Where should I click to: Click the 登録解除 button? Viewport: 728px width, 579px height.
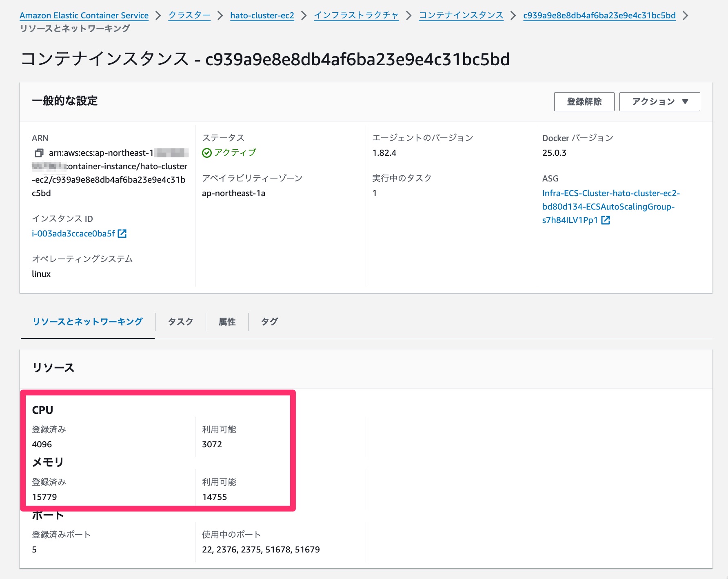tap(584, 102)
